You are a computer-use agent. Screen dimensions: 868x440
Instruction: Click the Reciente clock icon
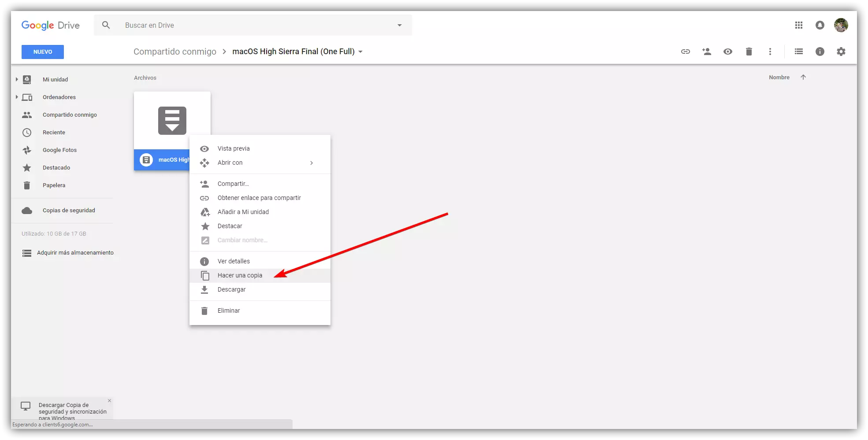tap(27, 132)
